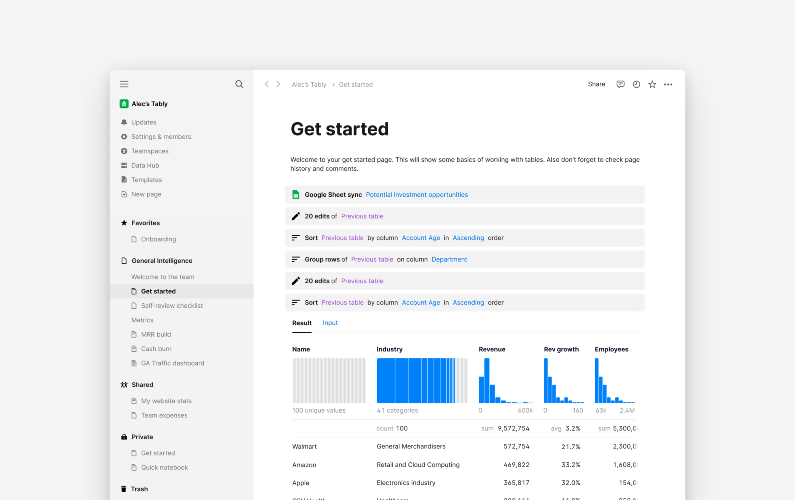Open Self-review checklist page in sidebar
This screenshot has height=500, width=795.
pyautogui.click(x=171, y=305)
